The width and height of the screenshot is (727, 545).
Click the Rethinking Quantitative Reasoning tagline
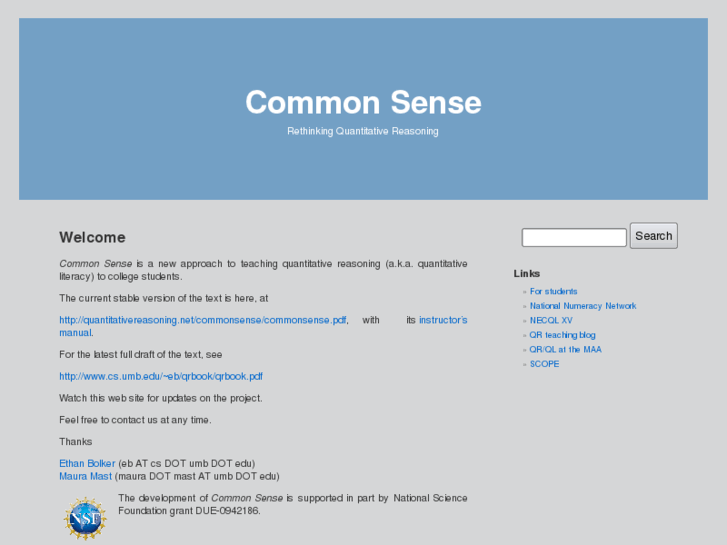[x=363, y=131]
